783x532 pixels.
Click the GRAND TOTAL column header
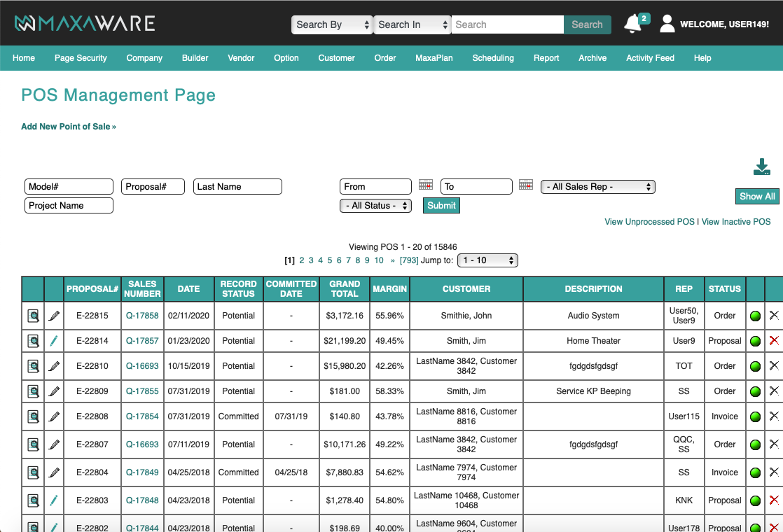tap(345, 289)
